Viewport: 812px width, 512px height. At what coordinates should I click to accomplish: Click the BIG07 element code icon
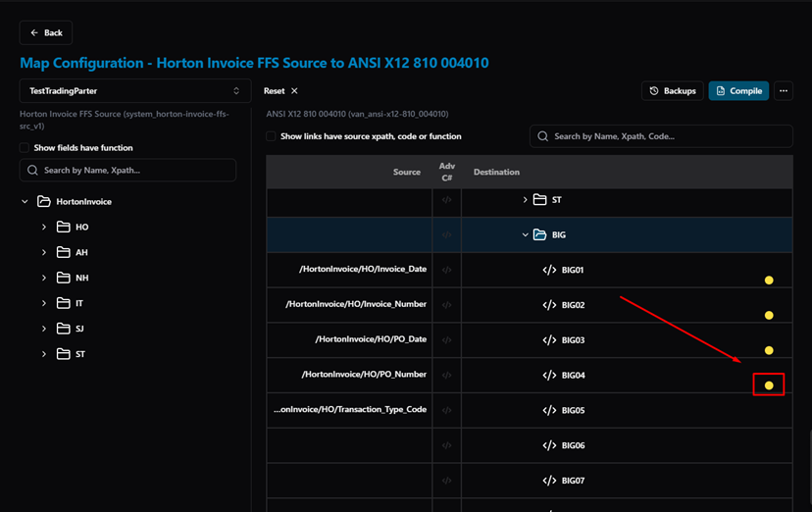pos(549,481)
